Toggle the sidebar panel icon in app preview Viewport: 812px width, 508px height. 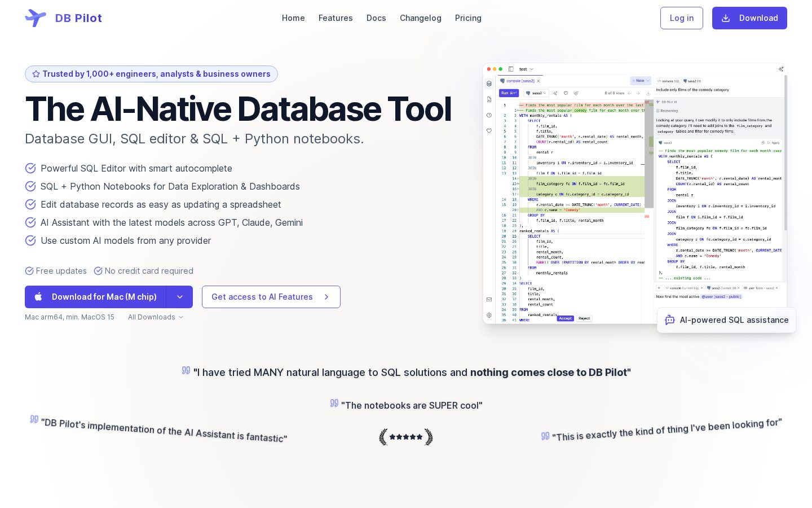click(x=511, y=69)
